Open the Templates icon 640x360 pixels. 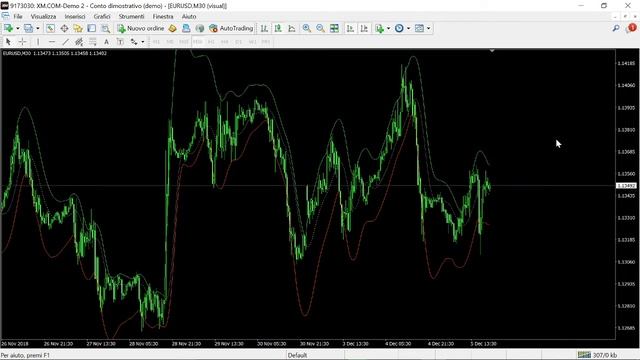coord(419,28)
